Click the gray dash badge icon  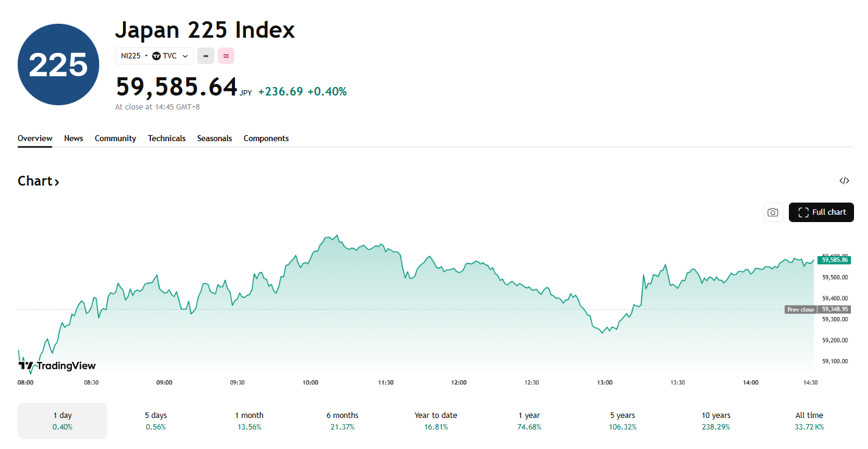206,56
